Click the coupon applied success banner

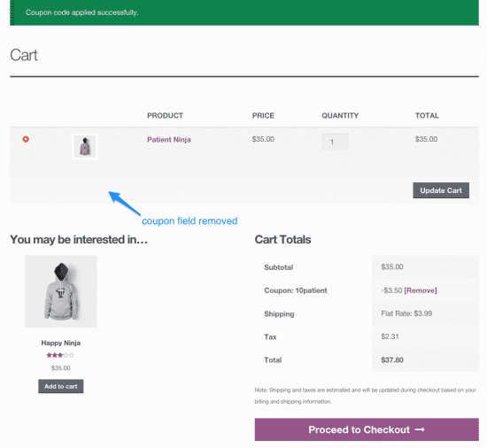click(x=244, y=12)
